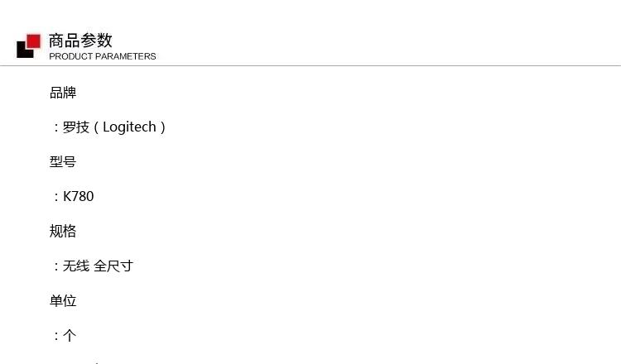
Task: Select the 罗技 brand name text
Action: tap(76, 127)
